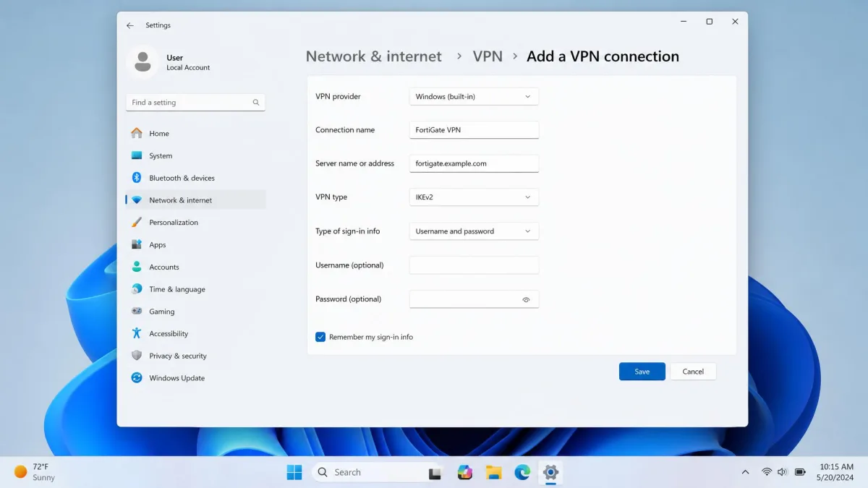Click the Find a setting search box

pyautogui.click(x=195, y=103)
